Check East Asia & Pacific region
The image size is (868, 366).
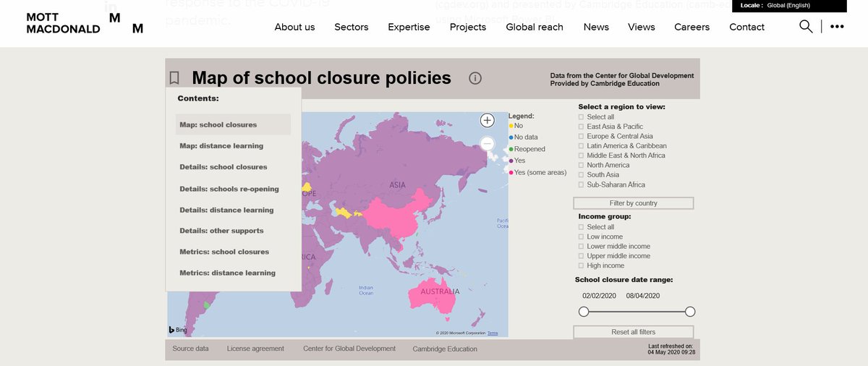pyautogui.click(x=581, y=127)
